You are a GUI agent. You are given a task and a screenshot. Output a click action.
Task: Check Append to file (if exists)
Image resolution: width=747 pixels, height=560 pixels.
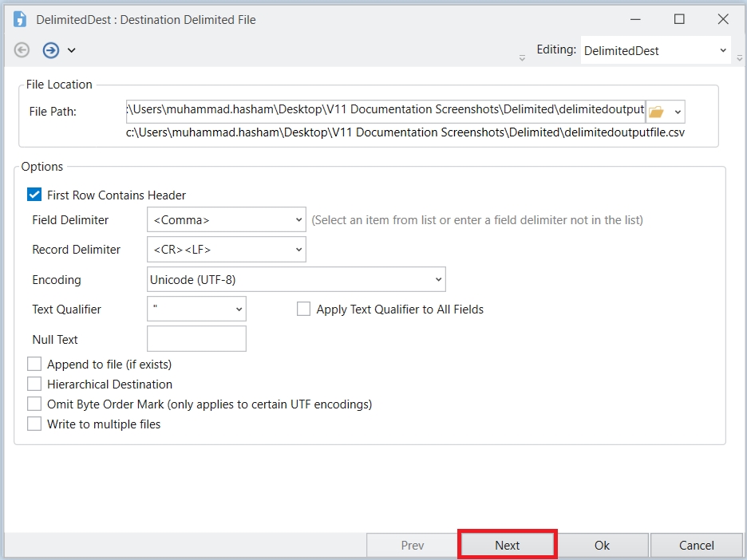click(34, 364)
